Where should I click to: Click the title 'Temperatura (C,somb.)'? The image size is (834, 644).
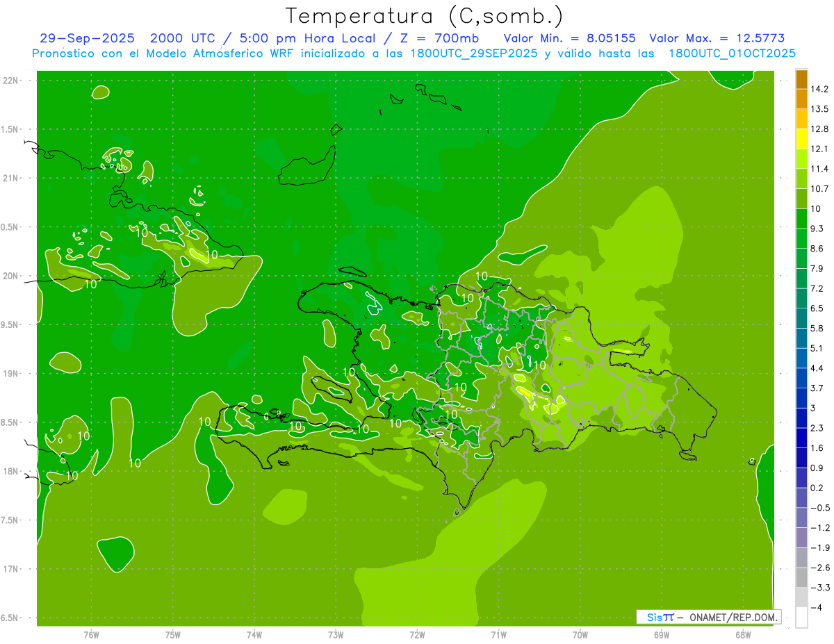pyautogui.click(x=425, y=16)
